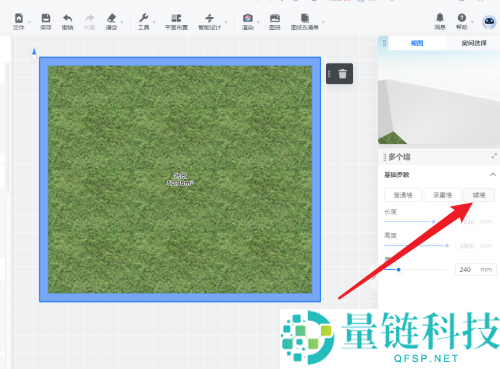Open 平面布置 layout icon in toolbar
This screenshot has width=500, height=369.
coord(176,18)
